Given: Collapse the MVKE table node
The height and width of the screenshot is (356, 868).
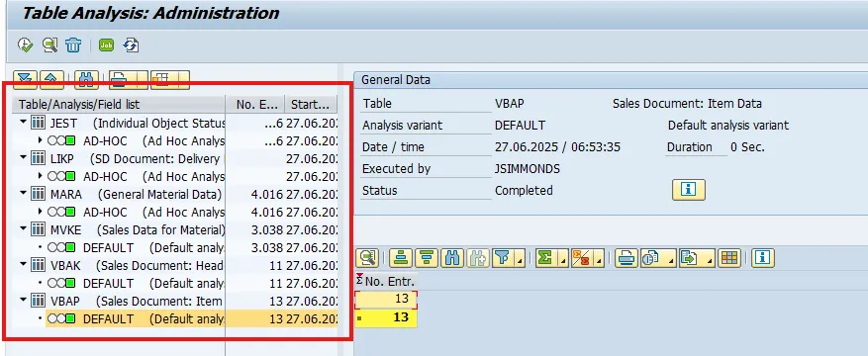Looking at the screenshot, I should 23,228.
